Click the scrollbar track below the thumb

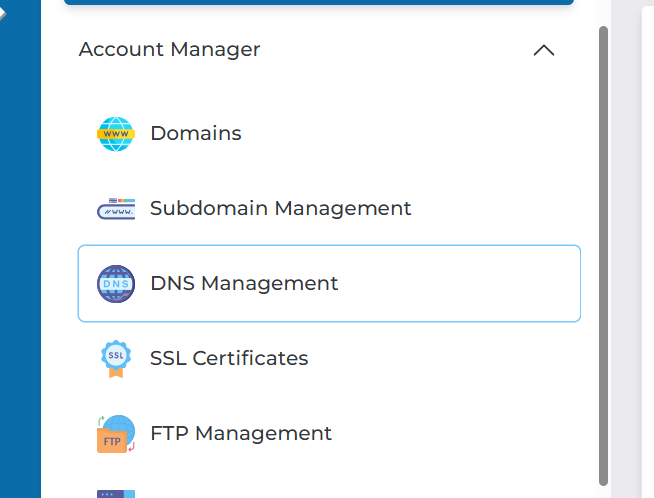(602, 491)
